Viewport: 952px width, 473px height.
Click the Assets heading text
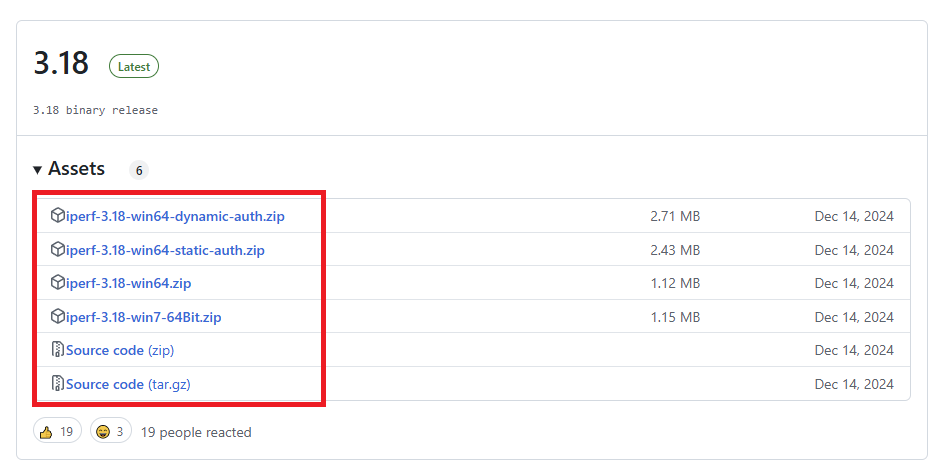(76, 169)
